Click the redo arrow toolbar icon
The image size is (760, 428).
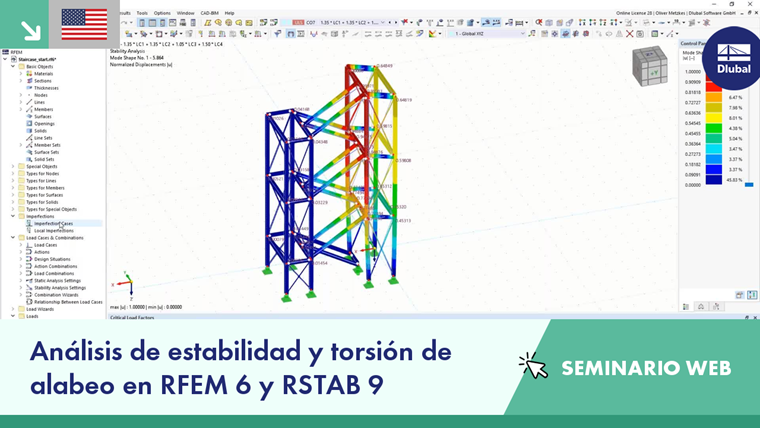125,22
